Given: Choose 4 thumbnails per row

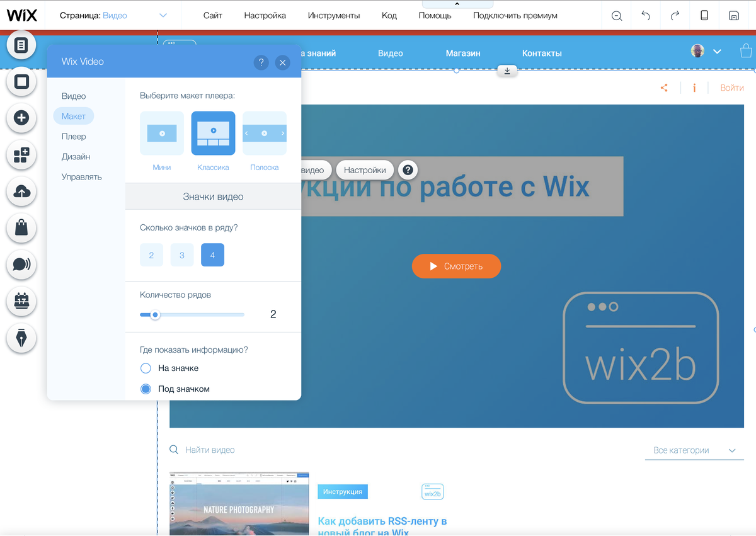Looking at the screenshot, I should [212, 255].
